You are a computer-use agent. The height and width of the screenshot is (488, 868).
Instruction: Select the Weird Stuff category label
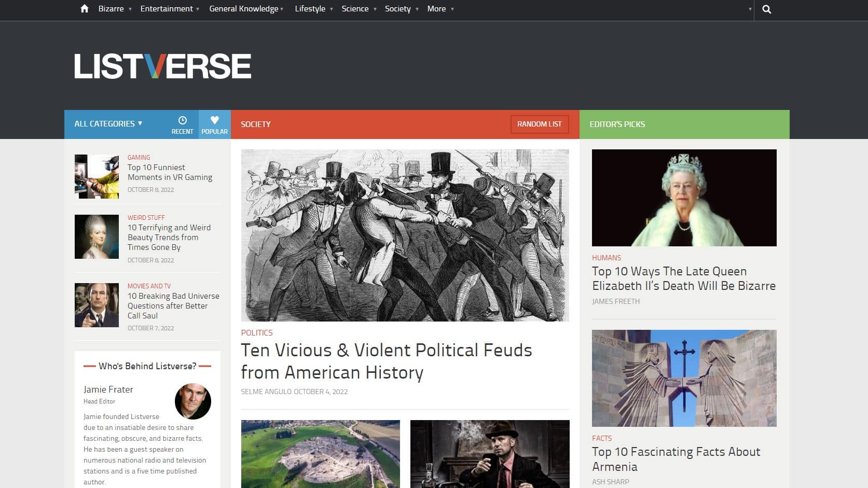pos(146,218)
